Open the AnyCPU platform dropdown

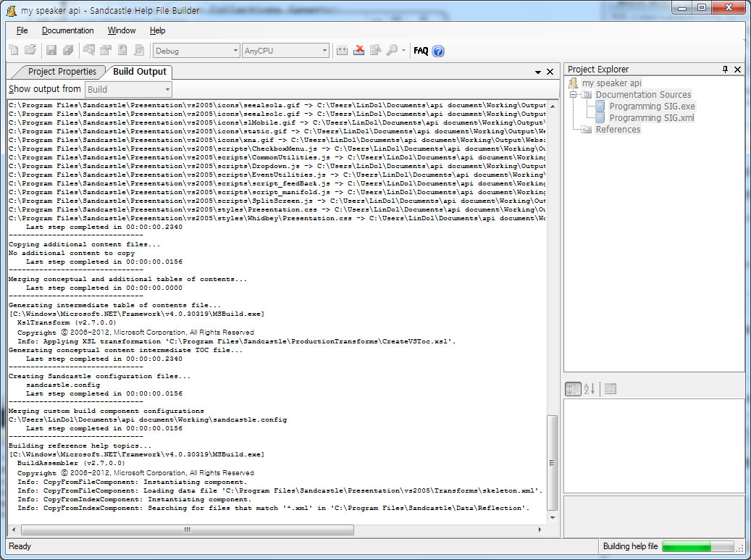click(x=323, y=50)
